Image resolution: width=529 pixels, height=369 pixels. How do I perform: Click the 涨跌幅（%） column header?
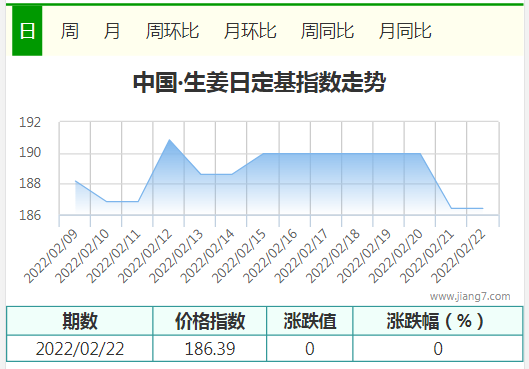pos(438,321)
